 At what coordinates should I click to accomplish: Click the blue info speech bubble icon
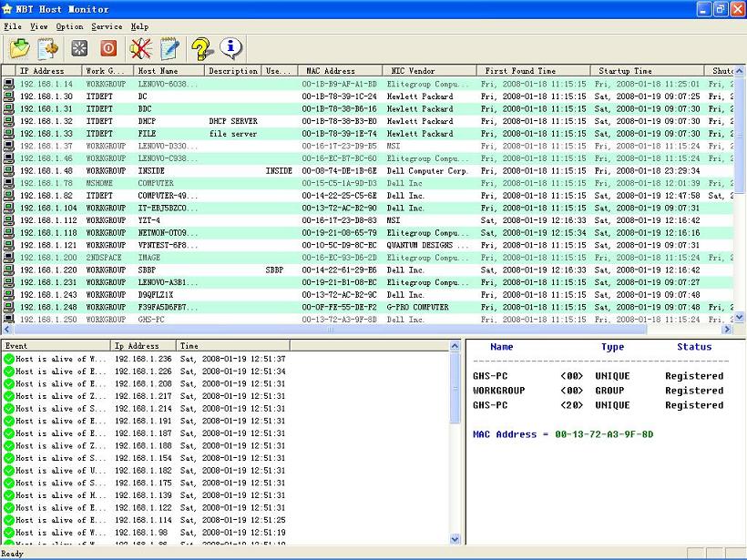point(231,47)
